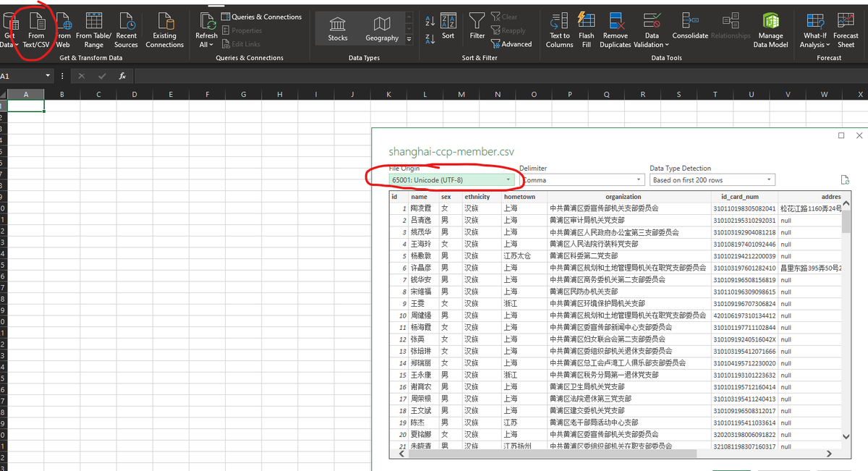Click From Table/Range icon

(x=93, y=30)
